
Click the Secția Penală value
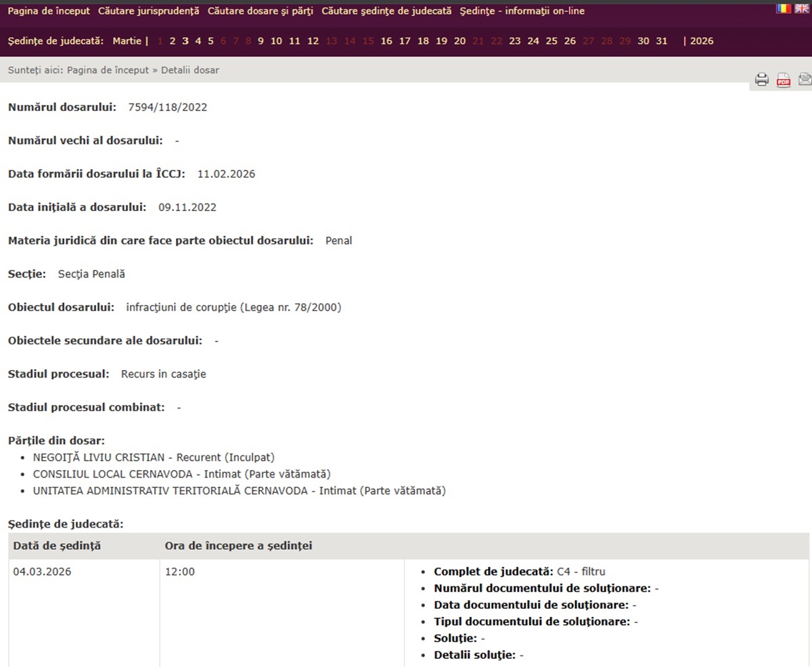click(x=91, y=274)
